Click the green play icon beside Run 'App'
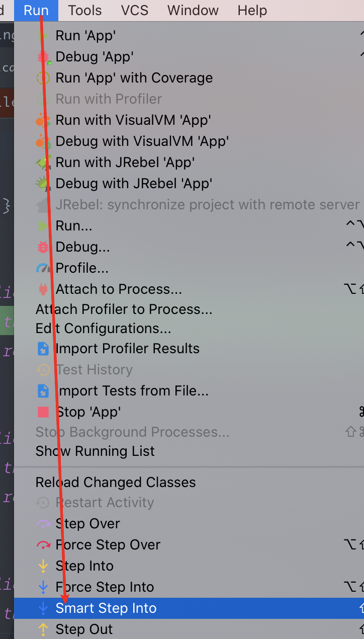The image size is (364, 639). [x=44, y=36]
